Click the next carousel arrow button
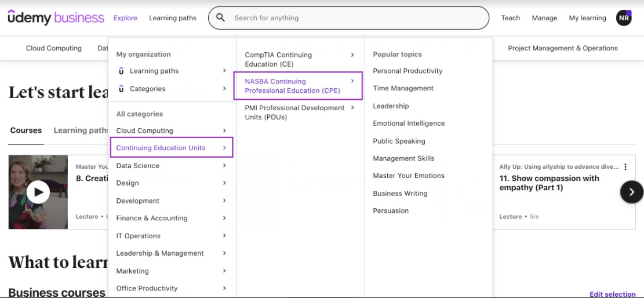Image resolution: width=644 pixels, height=298 pixels. (631, 192)
